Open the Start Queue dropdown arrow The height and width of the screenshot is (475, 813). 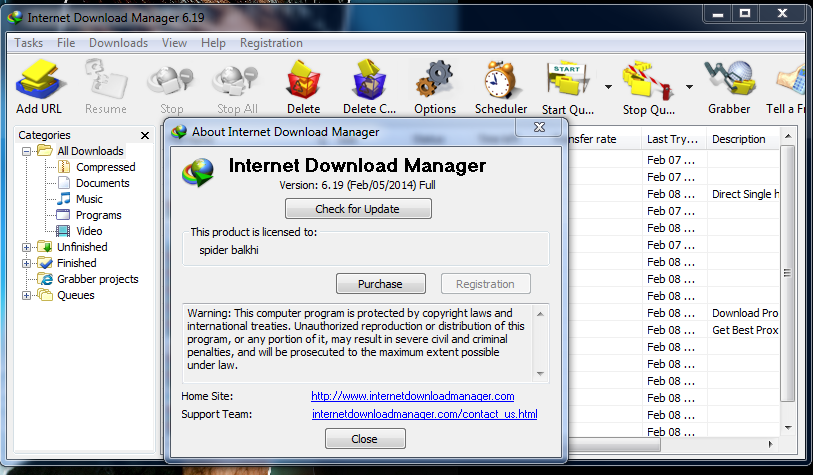click(608, 87)
